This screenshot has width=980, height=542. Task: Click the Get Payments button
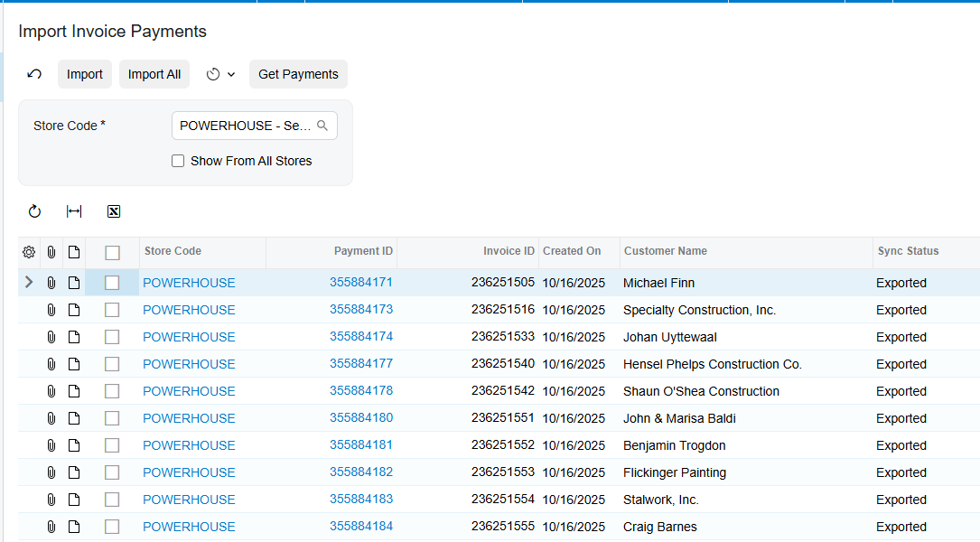298,74
